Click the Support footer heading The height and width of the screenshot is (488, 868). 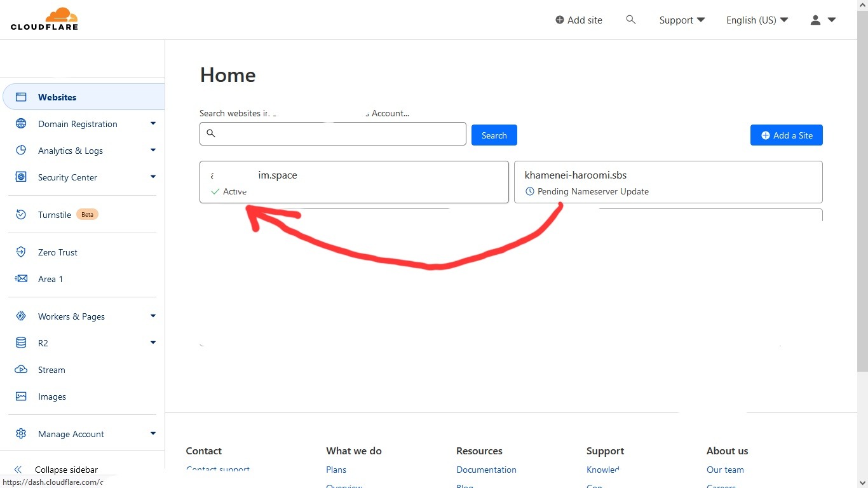click(x=605, y=451)
